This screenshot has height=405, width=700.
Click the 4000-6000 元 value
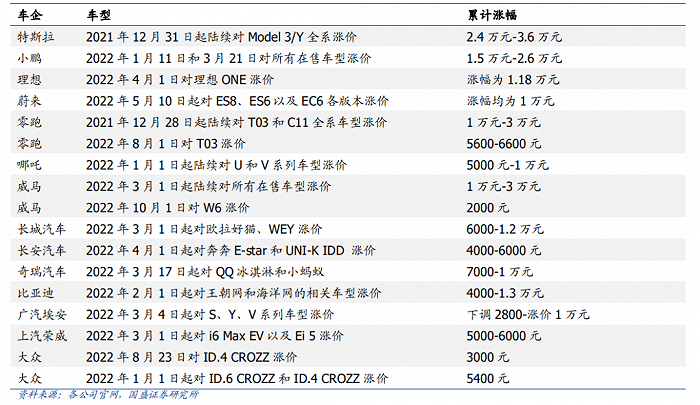(504, 251)
